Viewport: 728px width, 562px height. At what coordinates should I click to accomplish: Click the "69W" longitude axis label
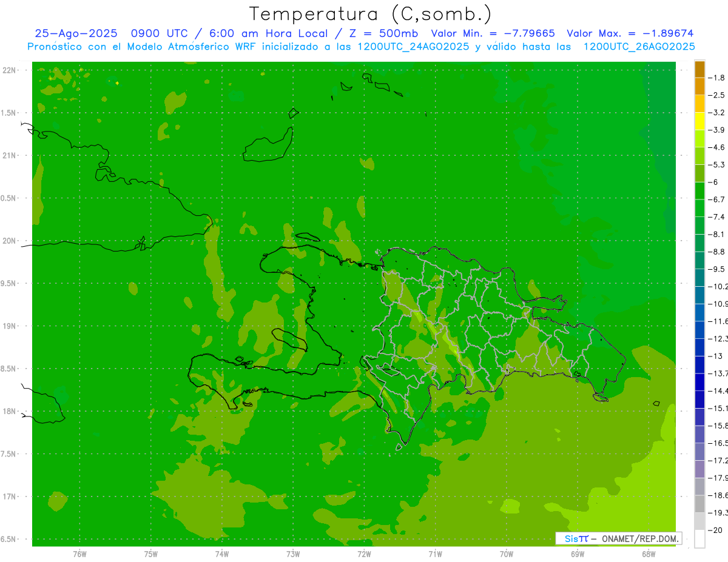pyautogui.click(x=577, y=554)
